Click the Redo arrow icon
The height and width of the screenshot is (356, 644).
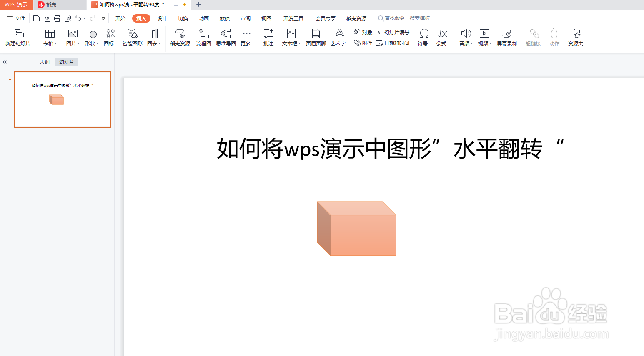click(93, 18)
